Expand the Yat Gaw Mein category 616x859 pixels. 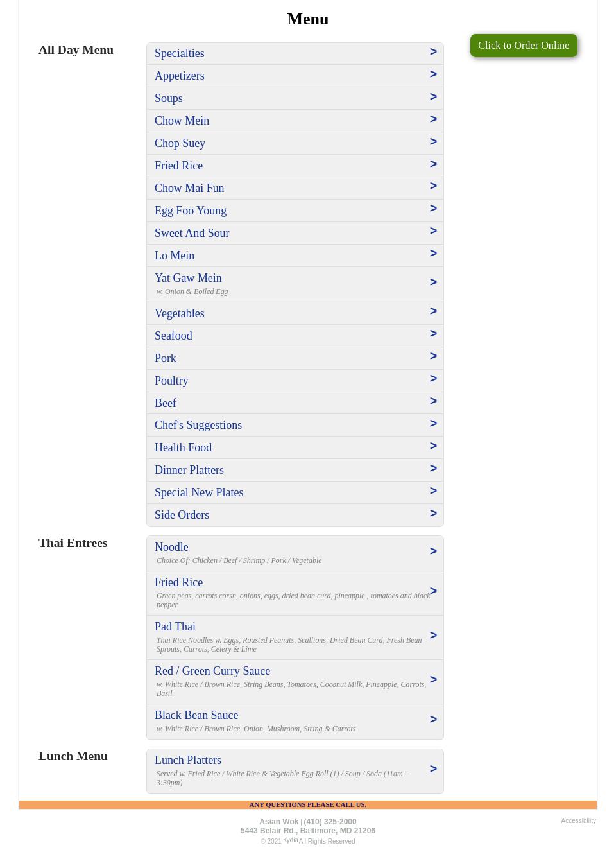188,278
